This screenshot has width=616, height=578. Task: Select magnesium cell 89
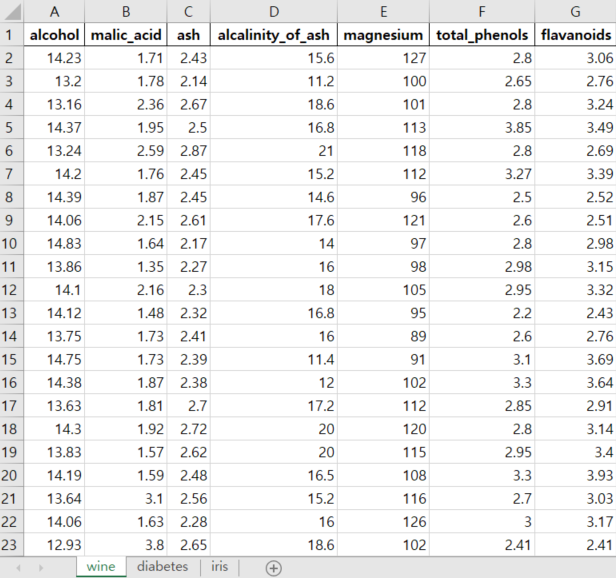coord(383,336)
